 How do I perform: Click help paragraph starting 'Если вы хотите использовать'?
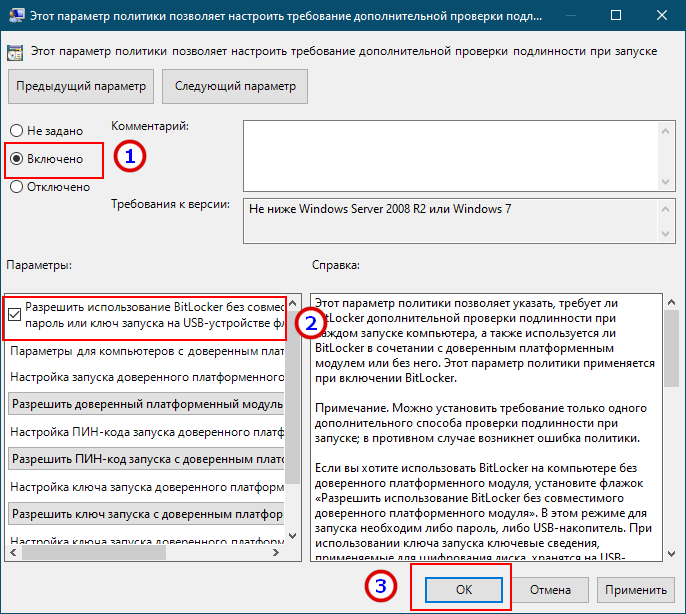483,512
